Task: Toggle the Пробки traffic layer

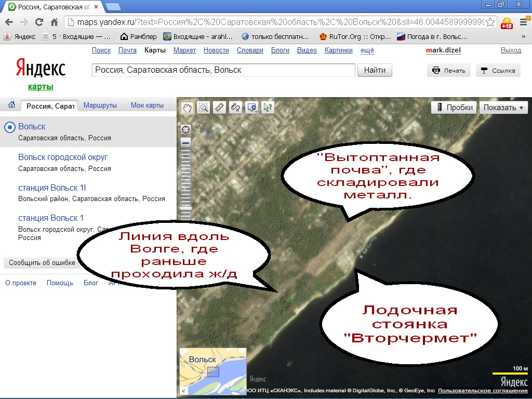Action: (x=454, y=108)
